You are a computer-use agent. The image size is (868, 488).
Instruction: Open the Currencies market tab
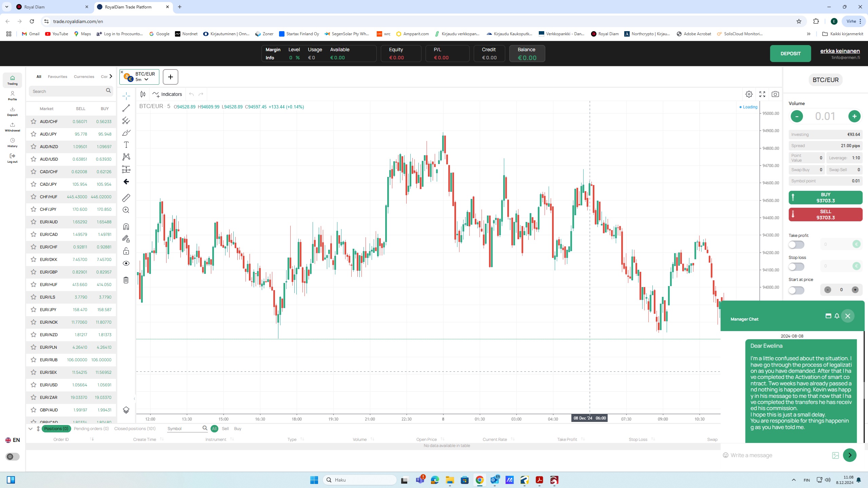(84, 77)
